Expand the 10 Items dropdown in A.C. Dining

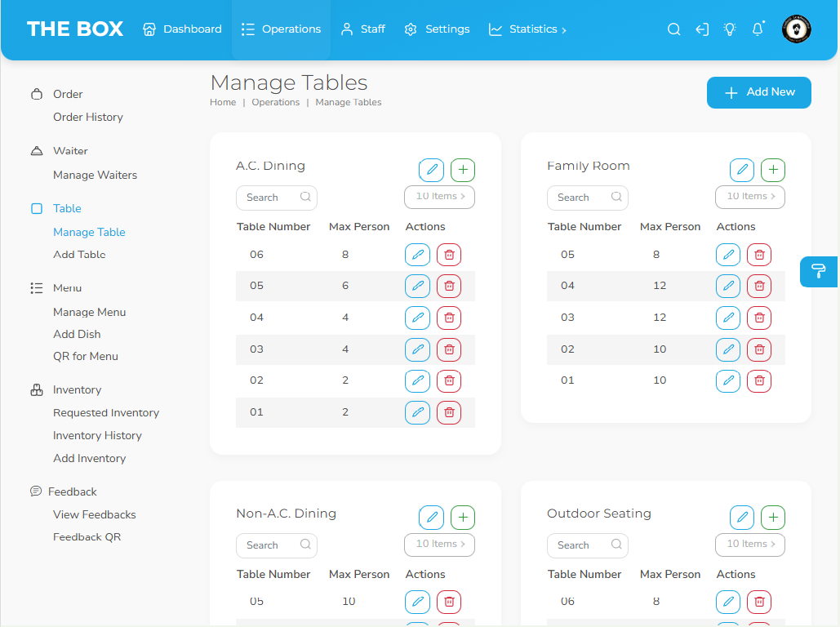(439, 197)
